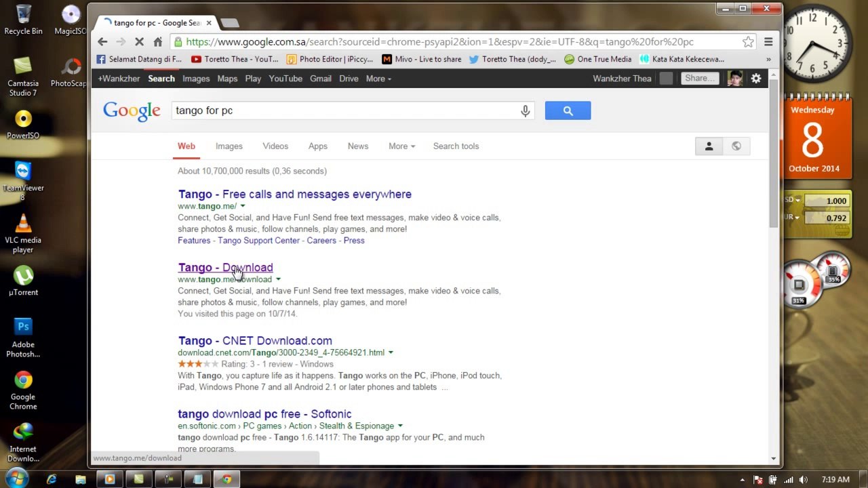
Task: Click the Google account profile photo
Action: [x=734, y=79]
